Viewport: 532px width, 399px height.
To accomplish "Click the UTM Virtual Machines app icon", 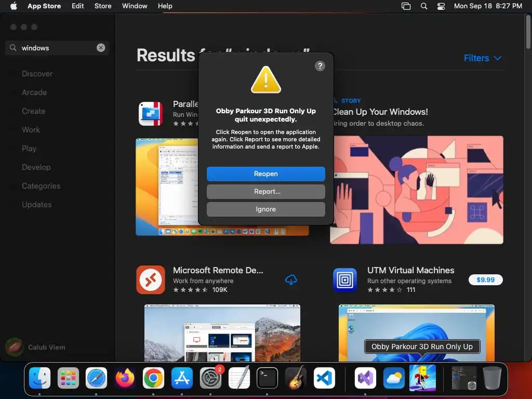I will (x=345, y=280).
